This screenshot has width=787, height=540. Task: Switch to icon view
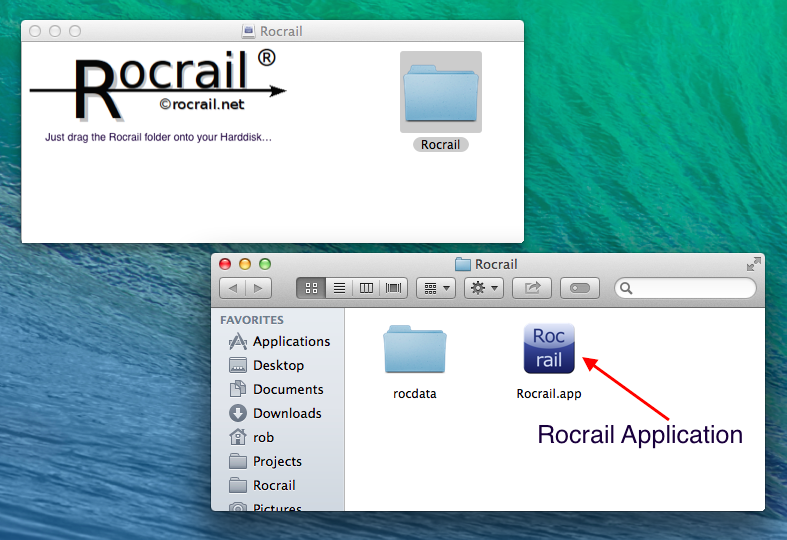tap(311, 288)
